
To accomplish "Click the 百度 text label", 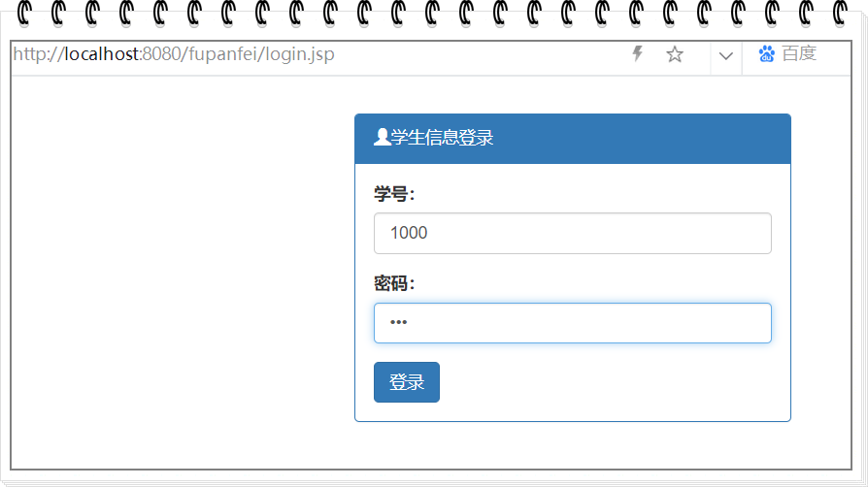I will [x=799, y=53].
